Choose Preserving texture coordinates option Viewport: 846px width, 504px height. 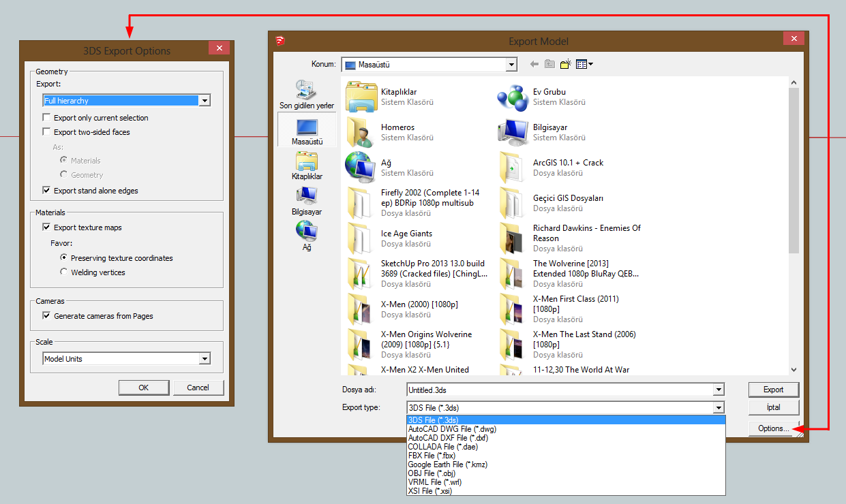64,258
